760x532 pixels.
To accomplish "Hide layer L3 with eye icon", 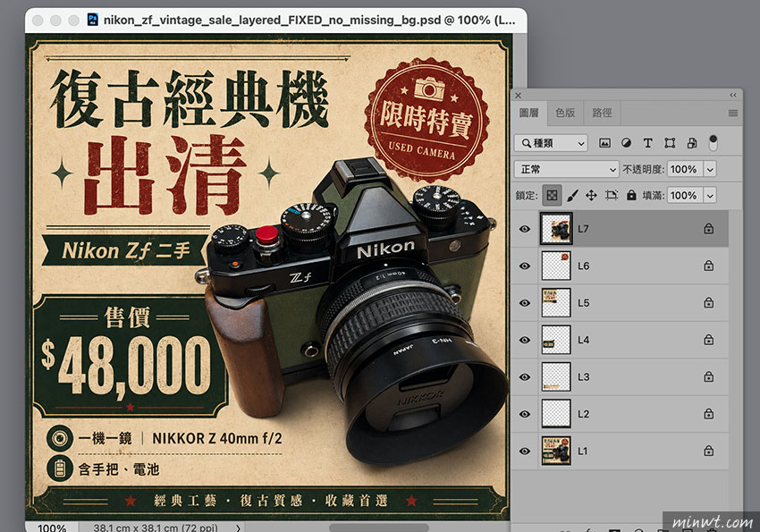I will (525, 377).
